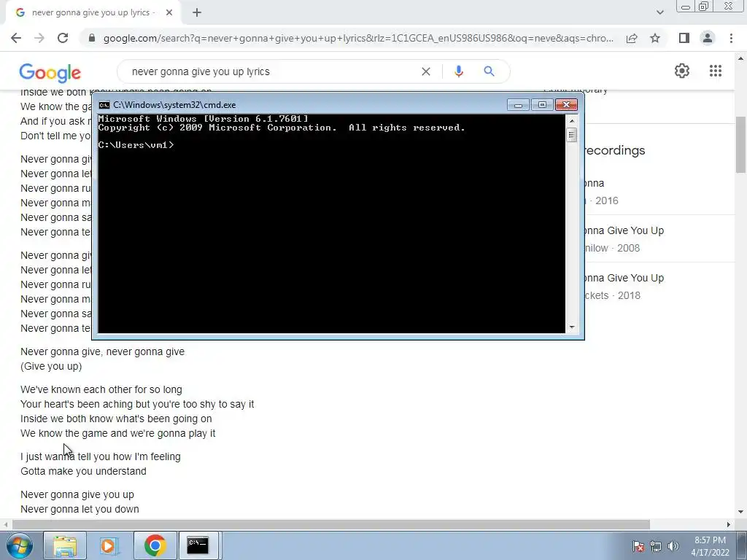Close the 'never gonna give you up lyrics' tab
This screenshot has width=747, height=560.
click(x=169, y=13)
